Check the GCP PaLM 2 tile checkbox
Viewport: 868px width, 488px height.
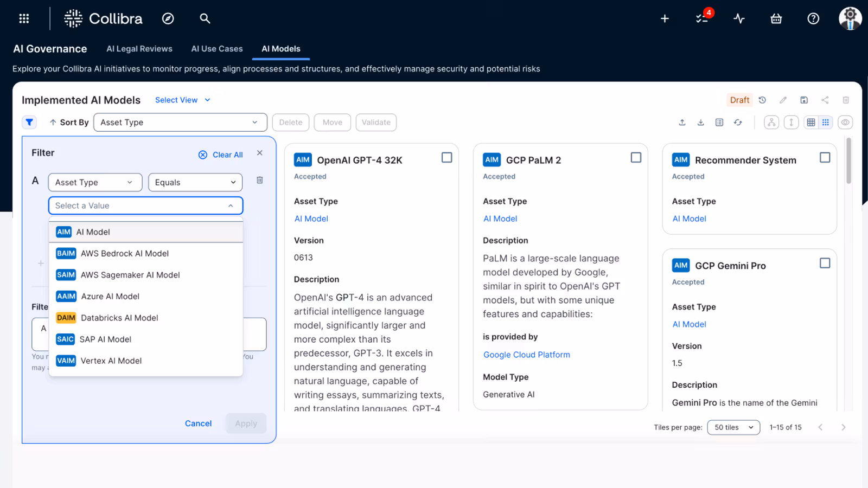pos(636,157)
